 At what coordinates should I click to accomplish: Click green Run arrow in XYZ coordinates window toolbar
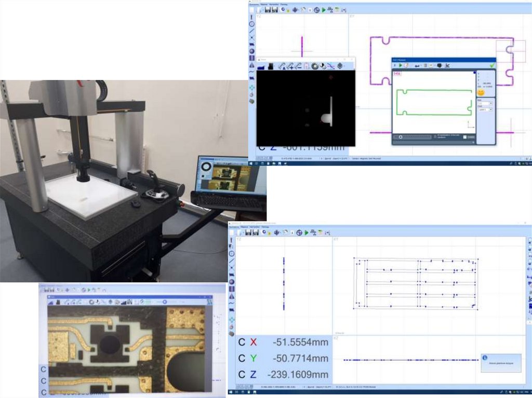307,232
